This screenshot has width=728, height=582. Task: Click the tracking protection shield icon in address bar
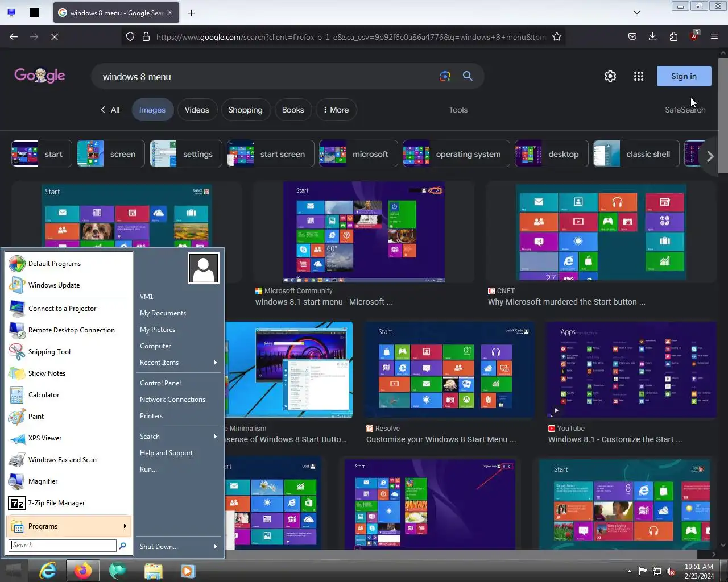tap(130, 36)
